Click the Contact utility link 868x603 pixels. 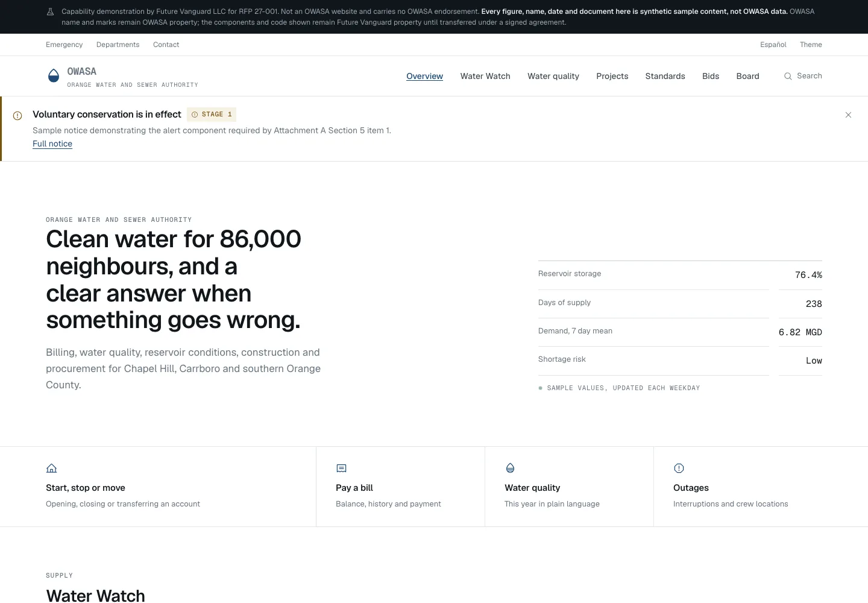point(166,45)
